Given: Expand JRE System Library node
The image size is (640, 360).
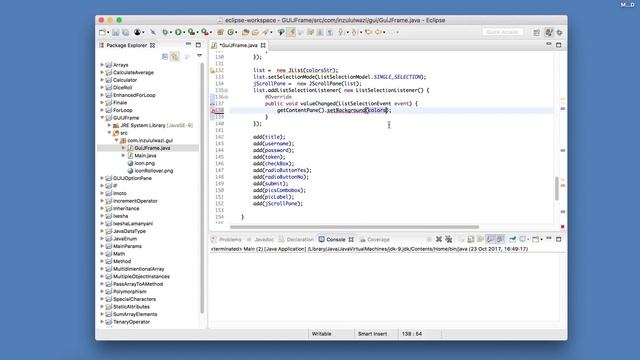Looking at the screenshot, I should tap(109, 125).
